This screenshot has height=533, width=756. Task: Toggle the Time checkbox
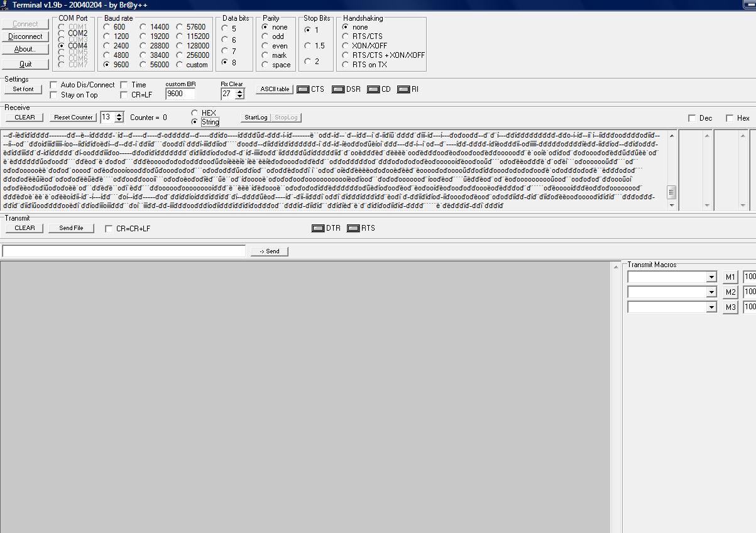pos(124,85)
